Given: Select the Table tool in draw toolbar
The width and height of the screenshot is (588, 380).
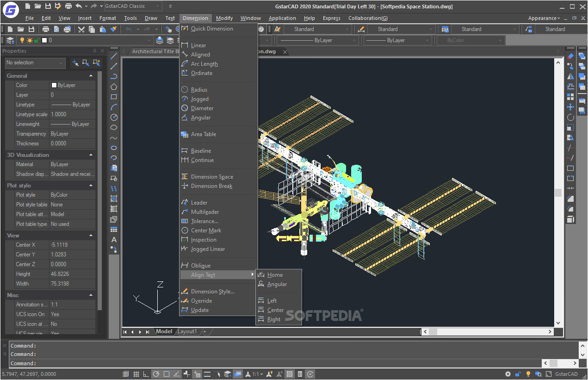Looking at the screenshot, I should (114, 230).
